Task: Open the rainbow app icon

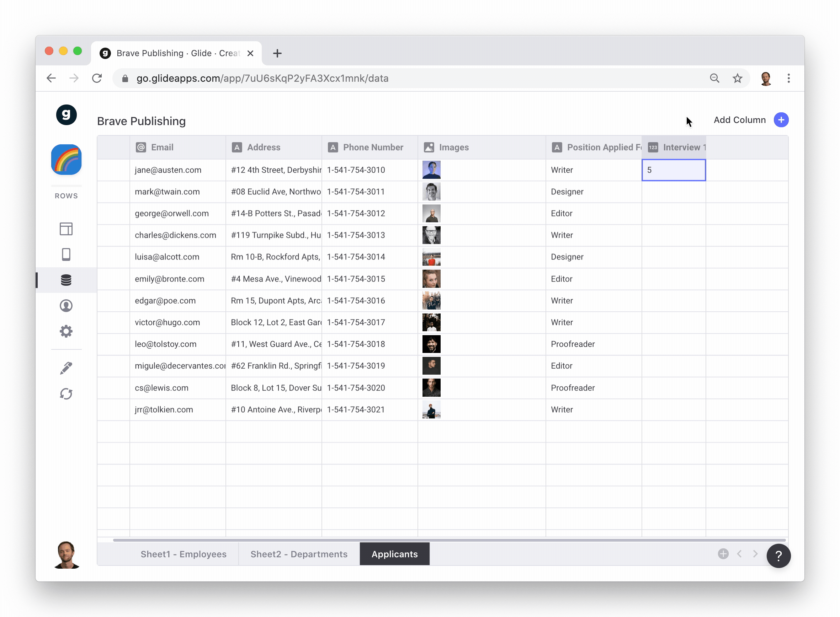Action: pos(66,160)
